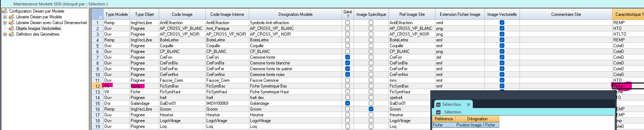The height and width of the screenshot is (130, 644).
Task: Toggle Image Spécifique checkbox for FicSymBas row
Action: click(x=371, y=86)
